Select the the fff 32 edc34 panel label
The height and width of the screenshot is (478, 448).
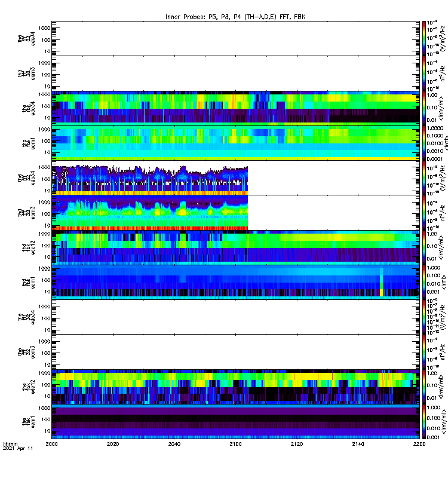point(26,317)
